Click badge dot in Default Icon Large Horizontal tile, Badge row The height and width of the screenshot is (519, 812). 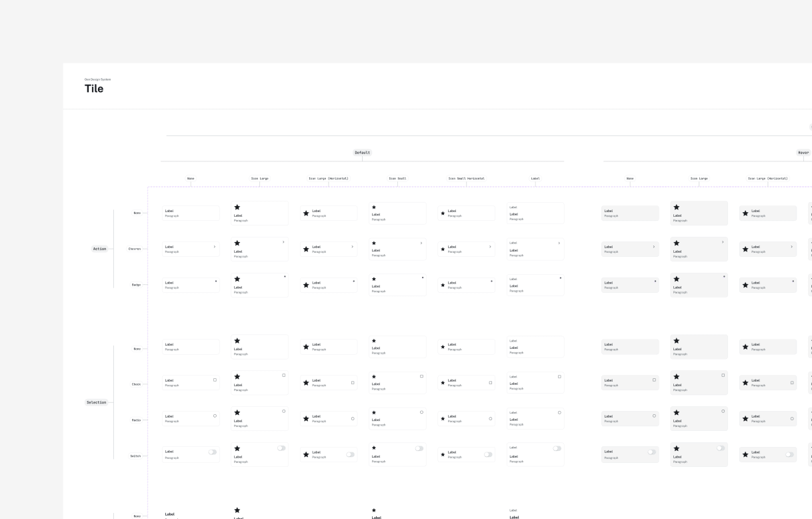(x=354, y=281)
